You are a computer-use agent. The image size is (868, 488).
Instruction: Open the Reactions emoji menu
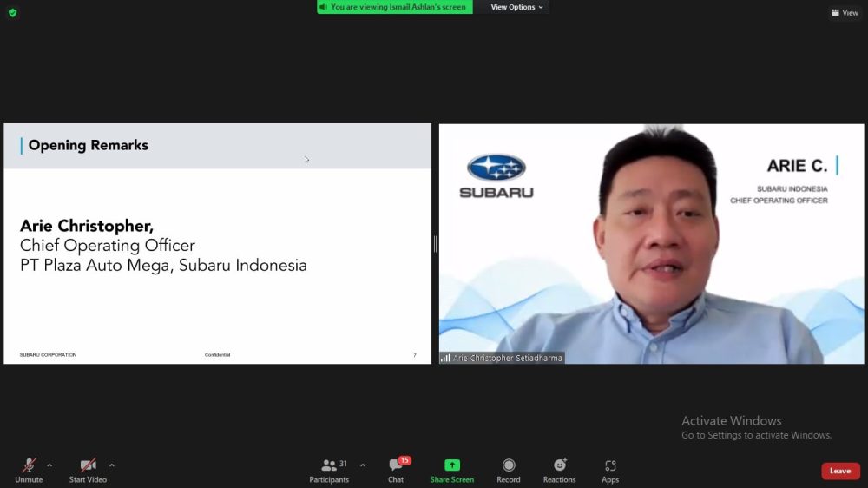tap(560, 465)
